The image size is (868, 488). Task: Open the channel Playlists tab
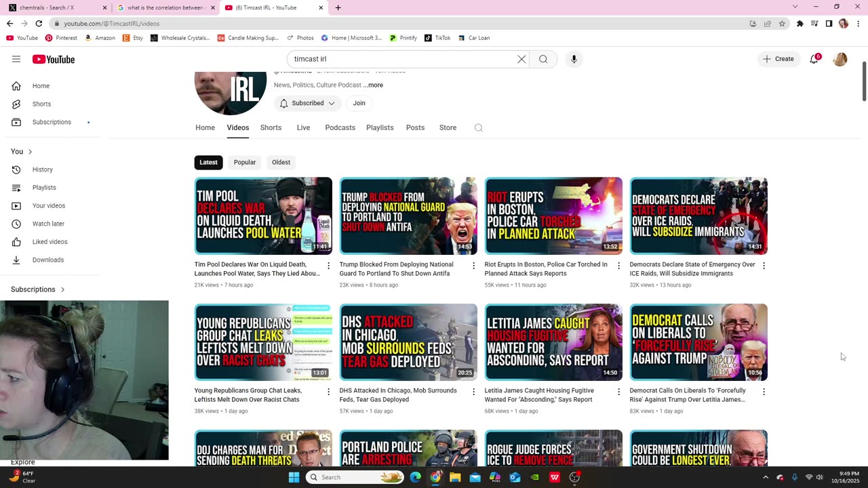tap(380, 127)
